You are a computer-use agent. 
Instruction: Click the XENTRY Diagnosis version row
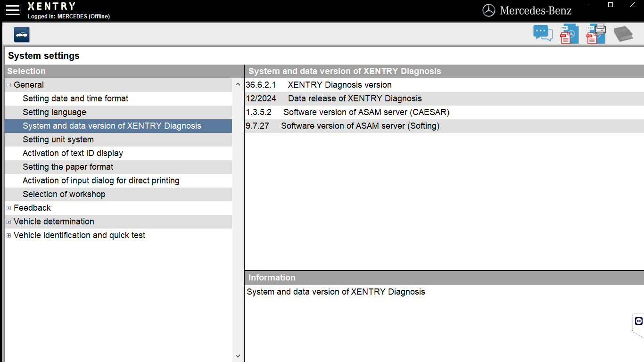444,85
